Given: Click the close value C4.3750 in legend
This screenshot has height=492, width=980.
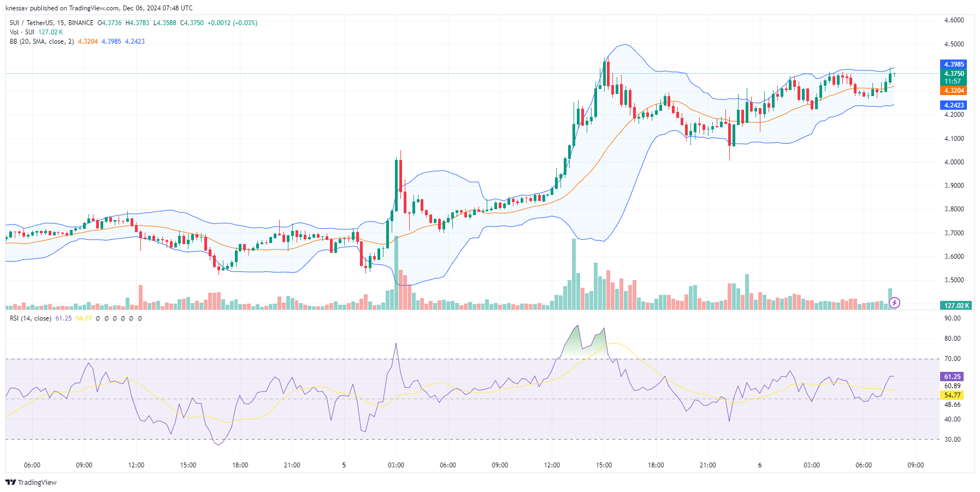Looking at the screenshot, I should (192, 23).
